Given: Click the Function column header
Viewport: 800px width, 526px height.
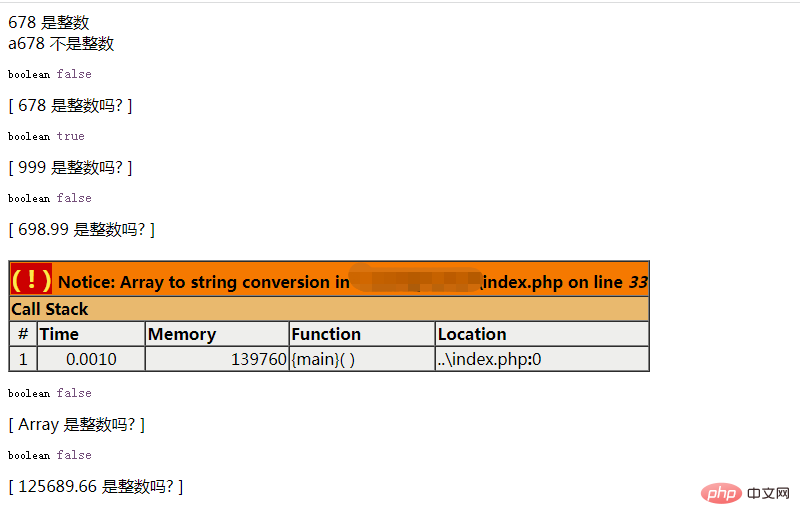Looking at the screenshot, I should click(362, 334).
